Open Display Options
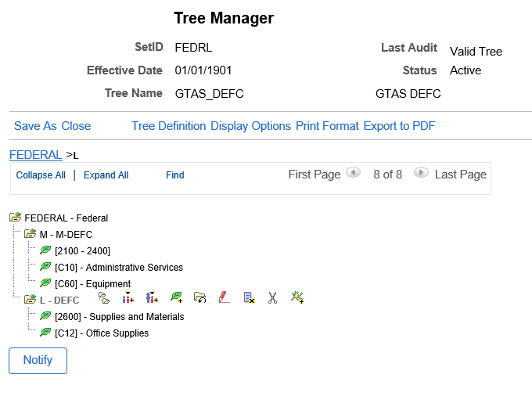This screenshot has width=532, height=396. (x=250, y=126)
